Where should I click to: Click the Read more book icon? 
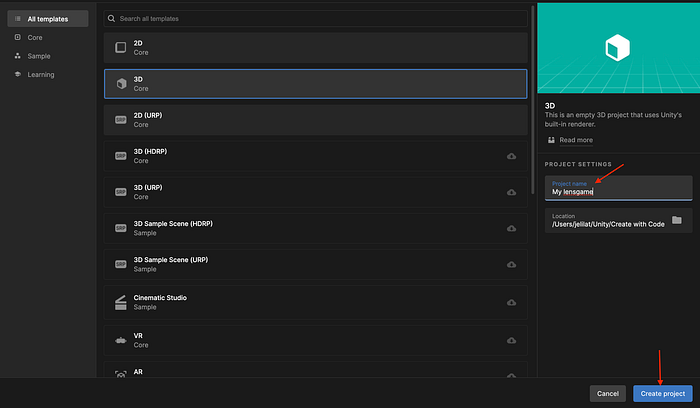coord(551,140)
